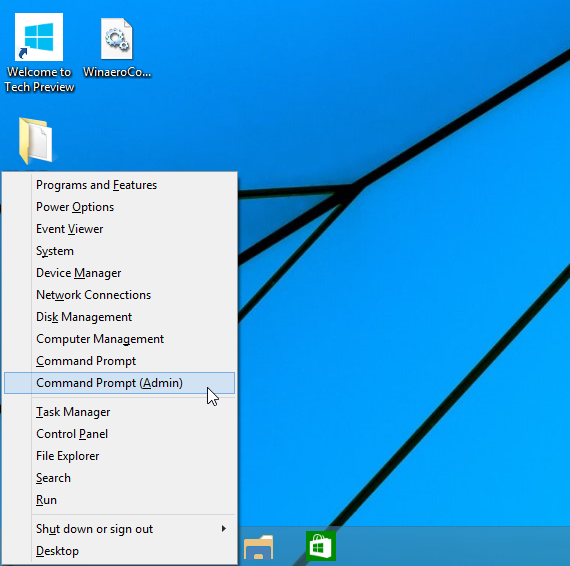Open File Explorer from the taskbar
570x566 pixels.
click(x=258, y=547)
